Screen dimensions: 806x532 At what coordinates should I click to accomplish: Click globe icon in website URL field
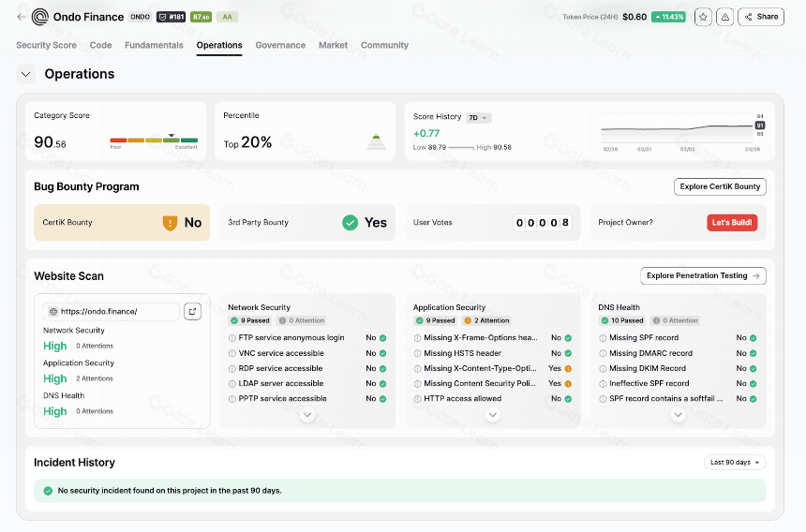point(52,311)
